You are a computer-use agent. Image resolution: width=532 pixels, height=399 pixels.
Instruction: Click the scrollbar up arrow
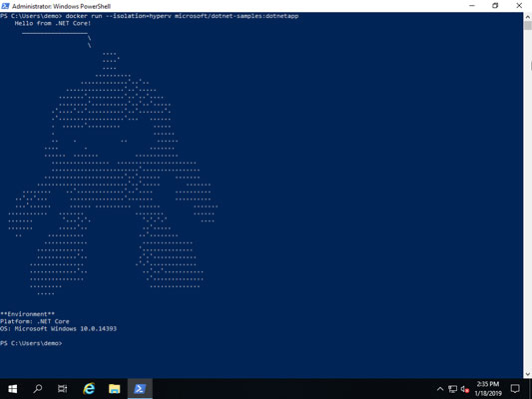(x=528, y=17)
